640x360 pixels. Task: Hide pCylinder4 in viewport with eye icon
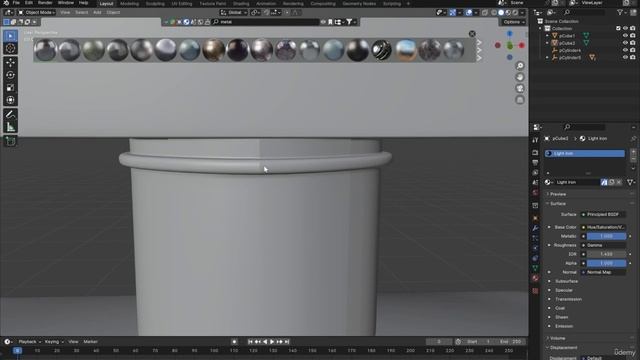tap(625, 50)
